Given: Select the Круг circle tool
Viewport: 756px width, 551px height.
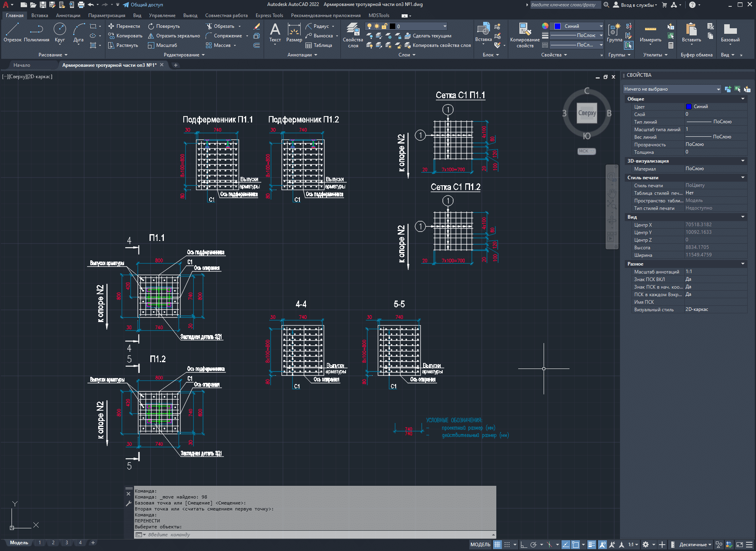Looking at the screenshot, I should 60,33.
